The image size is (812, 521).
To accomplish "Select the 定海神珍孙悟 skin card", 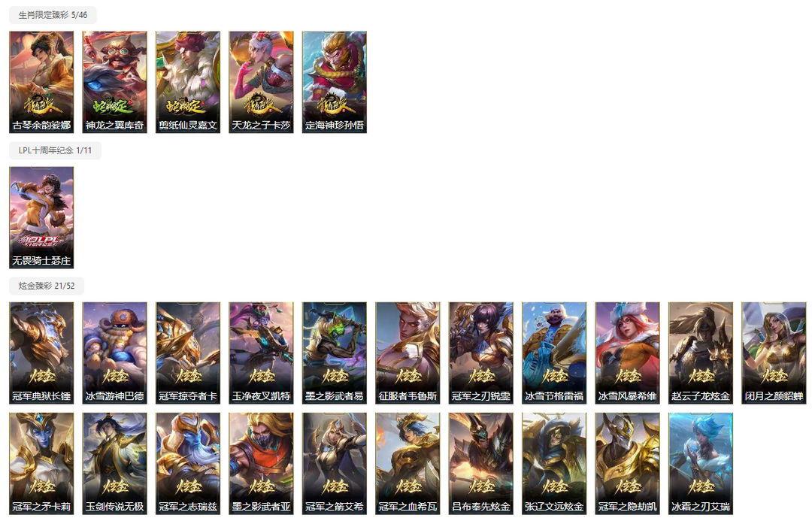I will coord(335,82).
